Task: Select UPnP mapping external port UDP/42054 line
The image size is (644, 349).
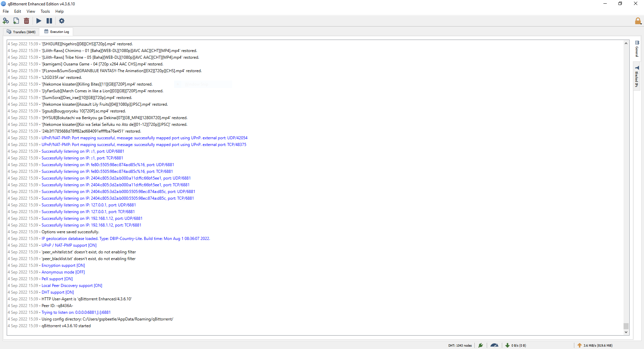Action: pos(128,138)
